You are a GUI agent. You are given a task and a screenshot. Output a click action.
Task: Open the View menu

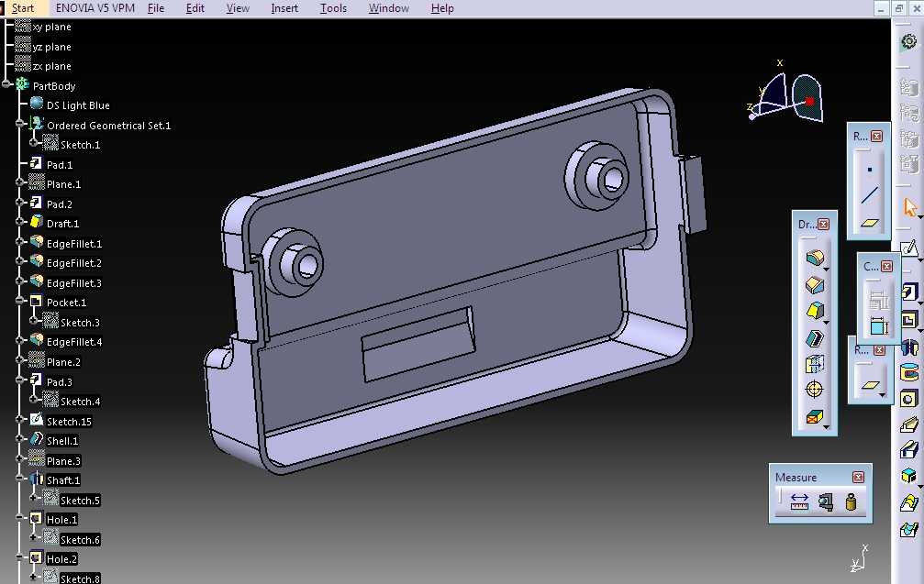238,8
